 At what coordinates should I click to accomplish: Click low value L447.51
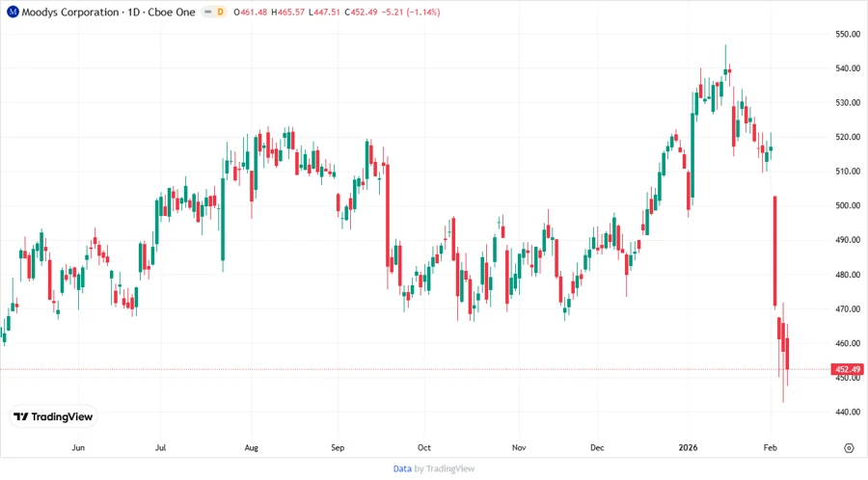pyautogui.click(x=324, y=12)
